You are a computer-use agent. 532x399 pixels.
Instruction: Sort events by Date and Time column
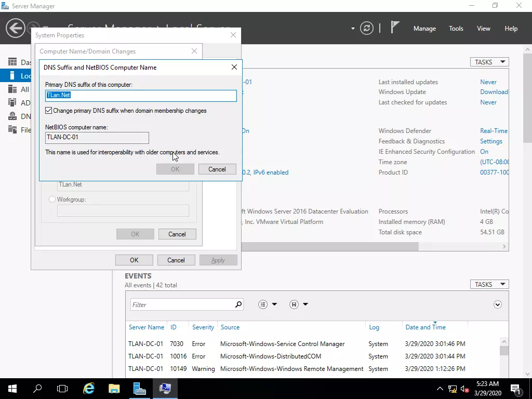pos(425,327)
